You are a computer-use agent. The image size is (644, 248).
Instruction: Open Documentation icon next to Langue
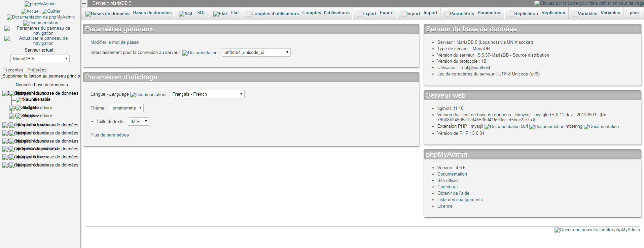[148, 95]
